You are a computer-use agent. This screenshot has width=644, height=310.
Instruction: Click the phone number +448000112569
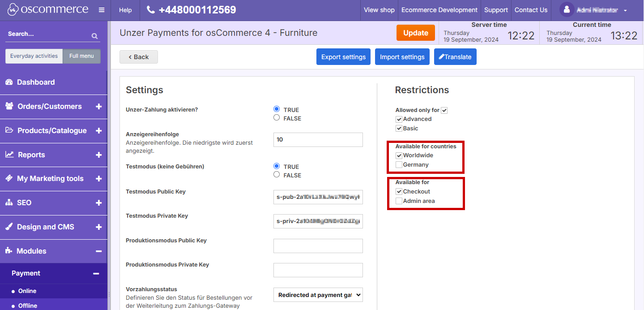click(197, 10)
